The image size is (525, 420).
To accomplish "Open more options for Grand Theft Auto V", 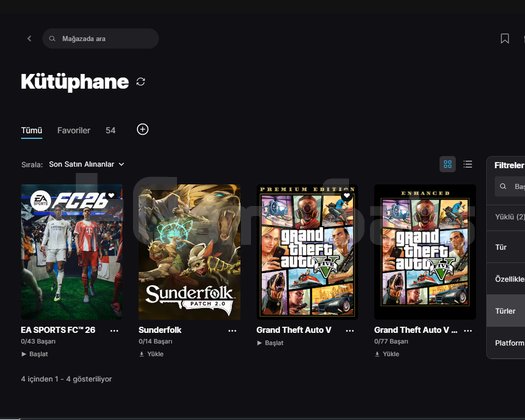I will point(350,331).
